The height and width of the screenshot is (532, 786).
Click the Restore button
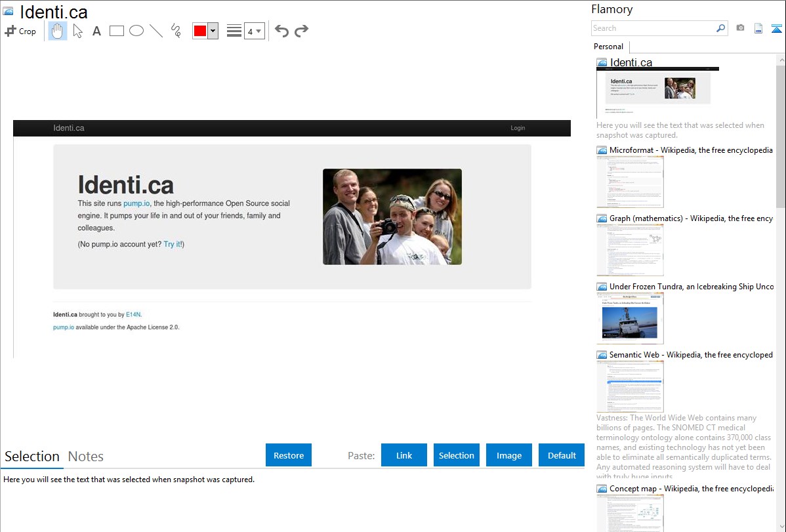point(289,455)
